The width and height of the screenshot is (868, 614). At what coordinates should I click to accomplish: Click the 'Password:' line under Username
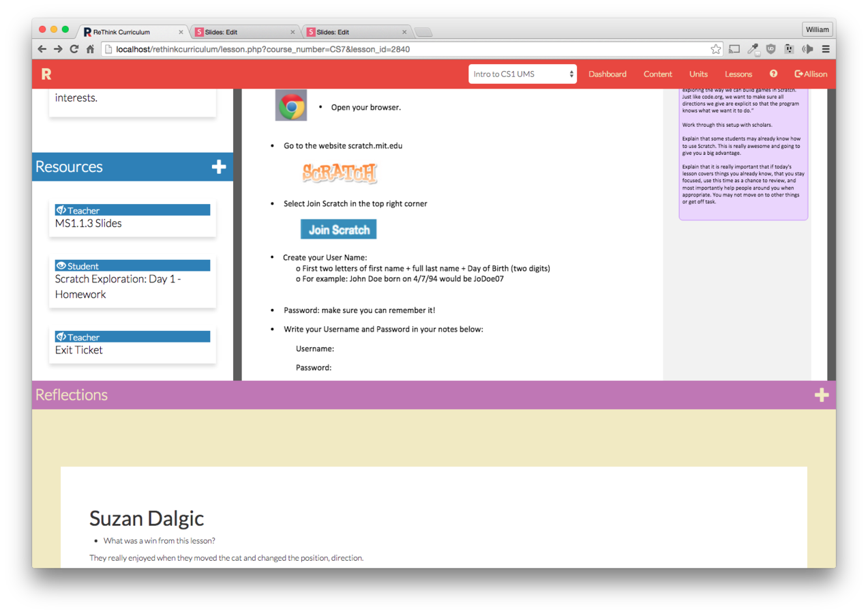[x=314, y=368]
